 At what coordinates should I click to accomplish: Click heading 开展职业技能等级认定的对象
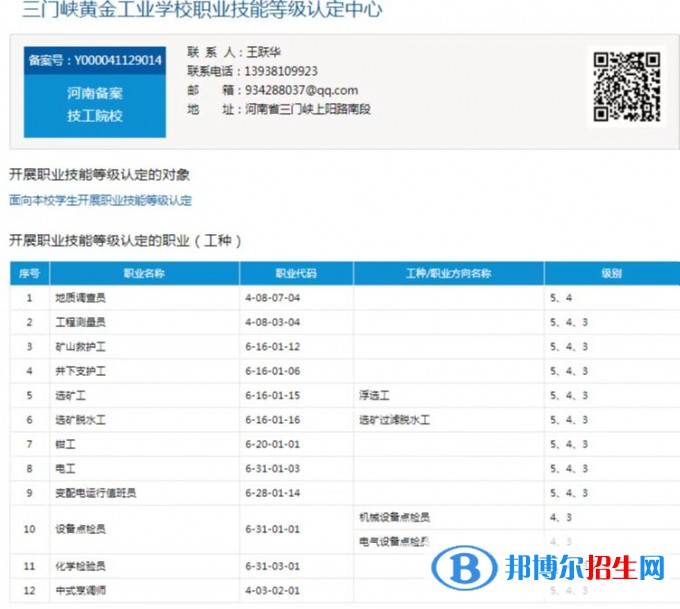point(99,175)
